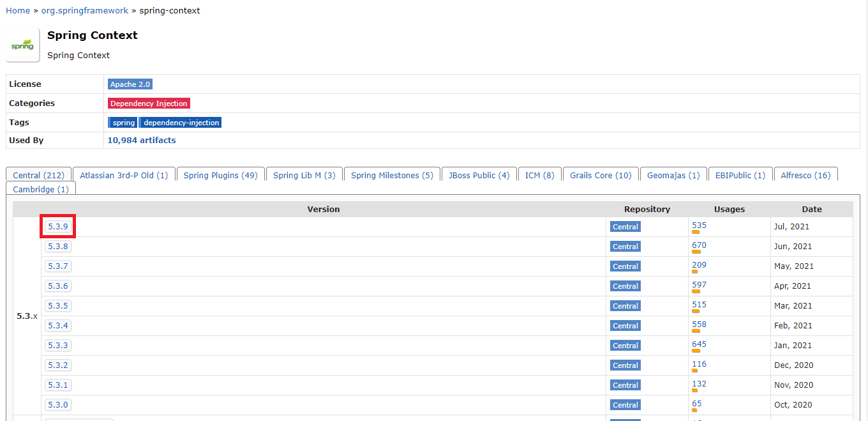Click the Spring Context page title

[x=93, y=35]
